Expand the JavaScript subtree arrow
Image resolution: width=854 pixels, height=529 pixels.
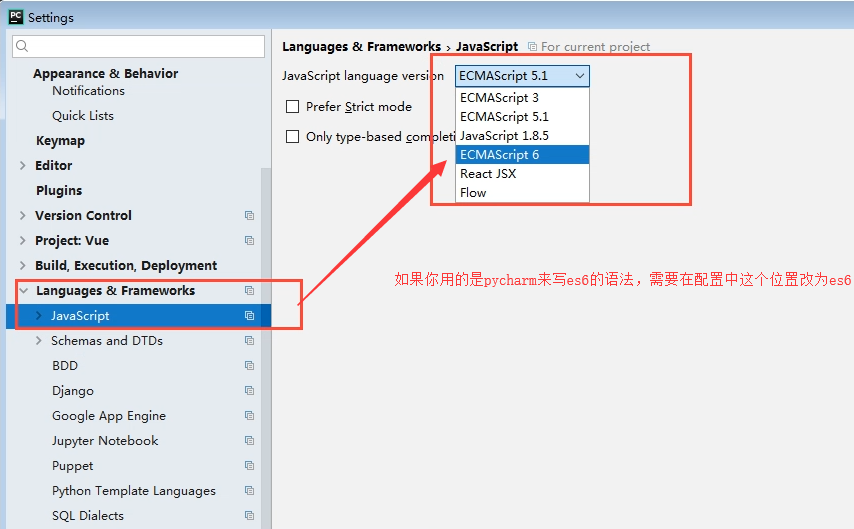pyautogui.click(x=39, y=316)
